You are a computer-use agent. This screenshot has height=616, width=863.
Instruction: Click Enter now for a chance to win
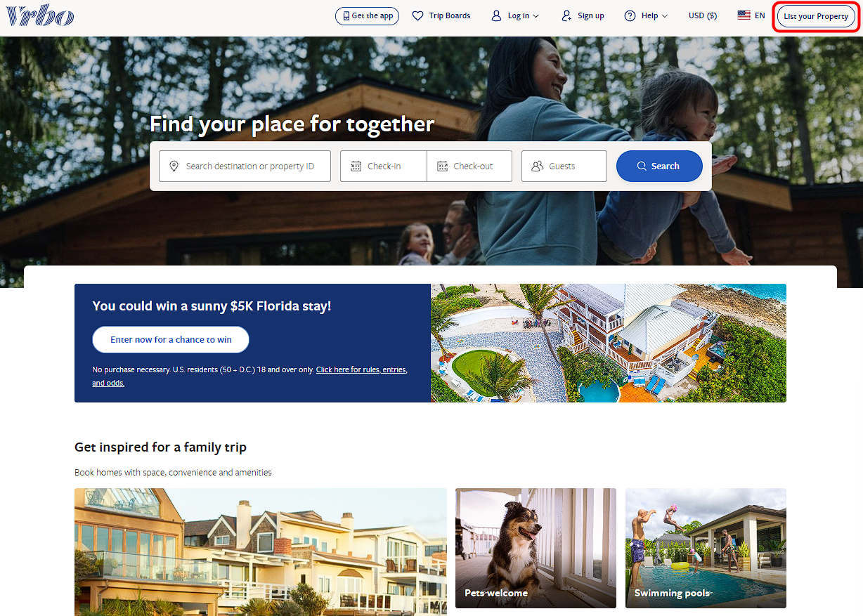click(171, 339)
